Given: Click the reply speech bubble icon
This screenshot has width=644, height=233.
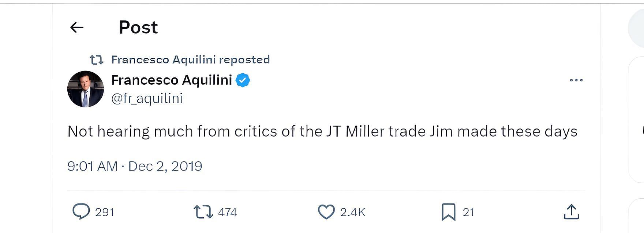Looking at the screenshot, I should [81, 211].
